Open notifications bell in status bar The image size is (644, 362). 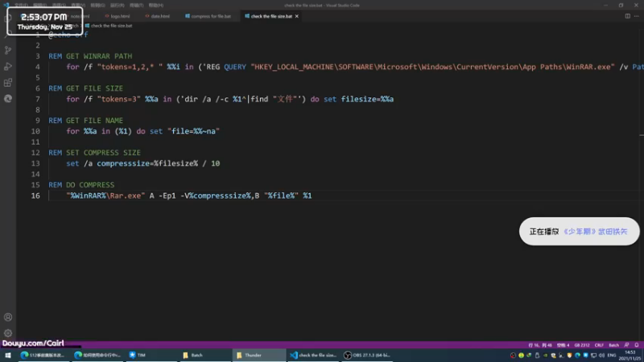click(637, 345)
